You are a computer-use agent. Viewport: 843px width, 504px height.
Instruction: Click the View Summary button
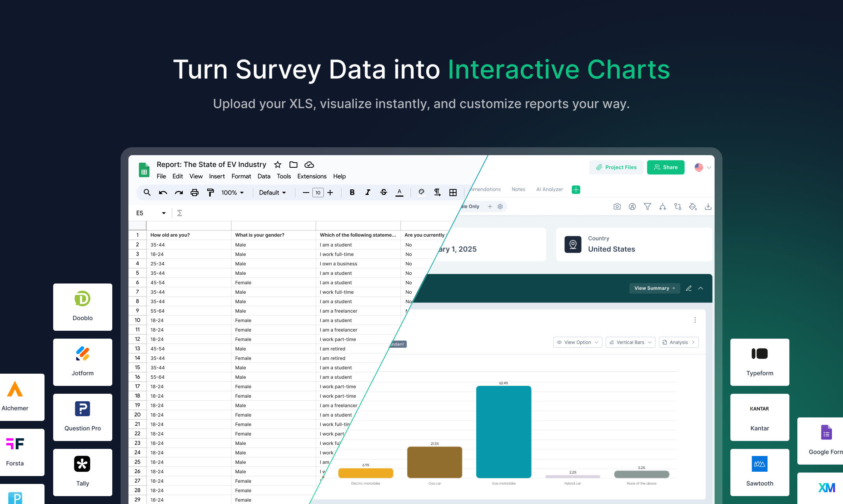pos(654,288)
